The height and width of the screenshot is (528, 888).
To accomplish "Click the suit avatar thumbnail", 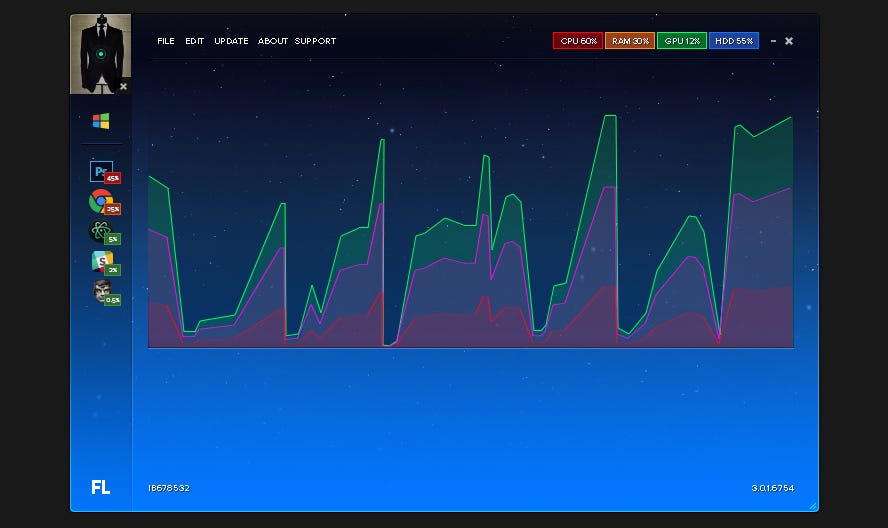I will pos(100,54).
